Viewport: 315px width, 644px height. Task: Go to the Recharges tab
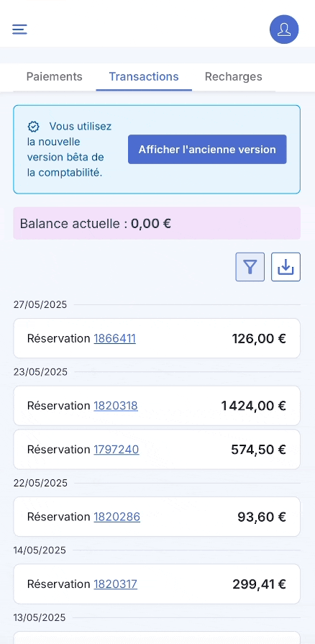click(233, 77)
